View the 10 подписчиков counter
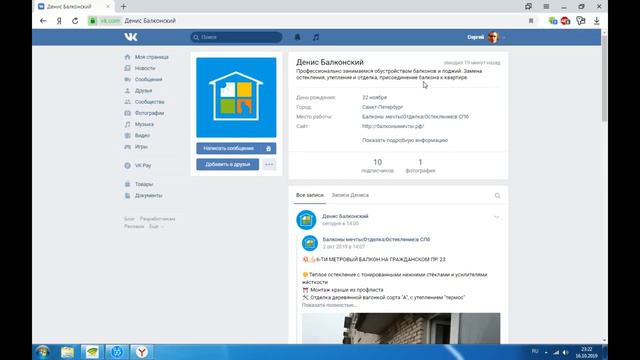The width and height of the screenshot is (640, 360). click(x=378, y=166)
